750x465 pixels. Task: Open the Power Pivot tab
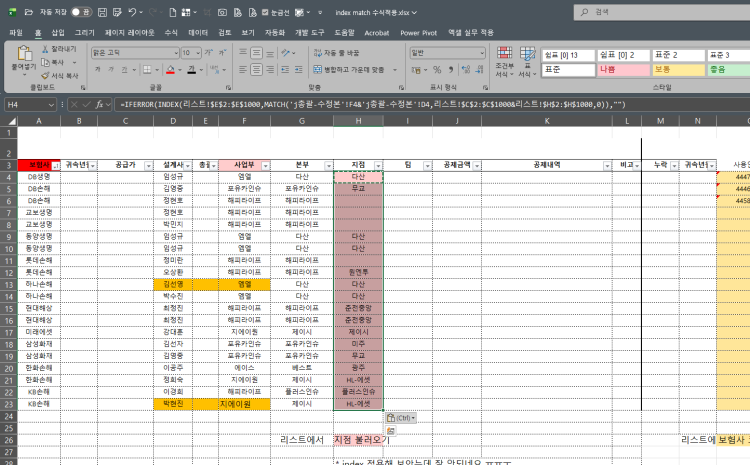tap(419, 33)
